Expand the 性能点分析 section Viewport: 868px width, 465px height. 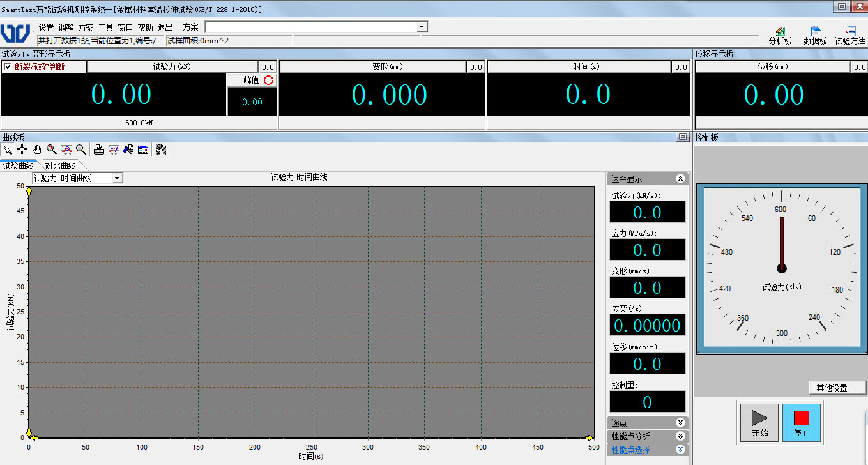click(x=681, y=436)
